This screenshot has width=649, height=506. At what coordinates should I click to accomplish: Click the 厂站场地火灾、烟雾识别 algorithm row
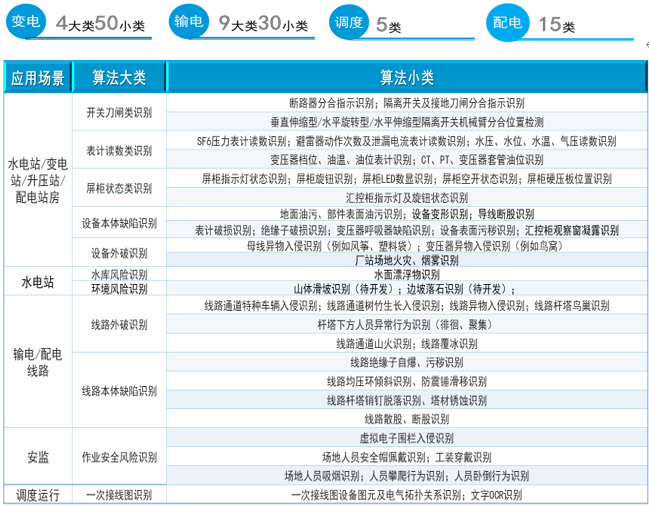pos(406,259)
